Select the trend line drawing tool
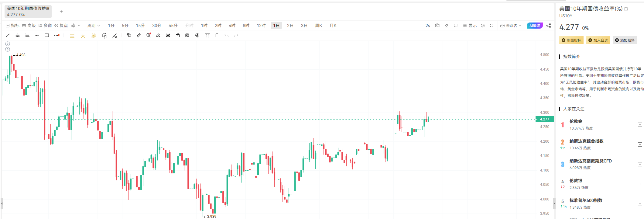This screenshot has width=644, height=219. tap(8, 36)
